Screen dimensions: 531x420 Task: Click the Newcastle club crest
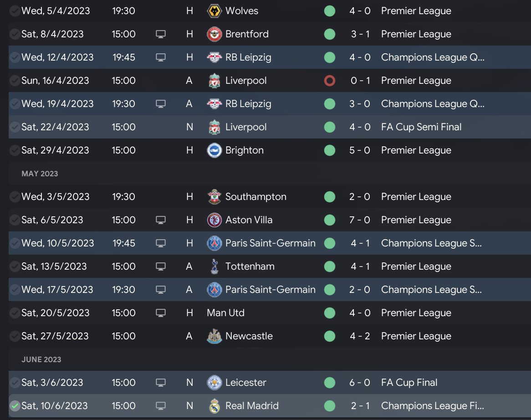click(214, 336)
